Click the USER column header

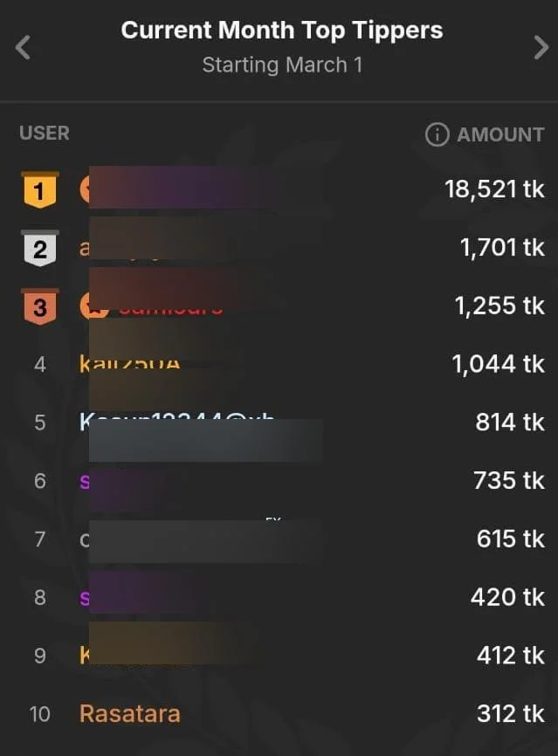pyautogui.click(x=45, y=134)
